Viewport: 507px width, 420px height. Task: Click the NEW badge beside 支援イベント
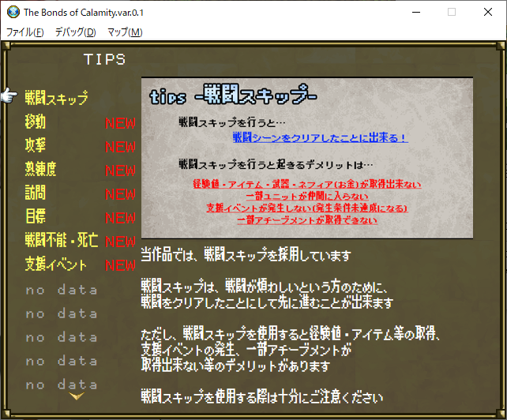click(120, 265)
